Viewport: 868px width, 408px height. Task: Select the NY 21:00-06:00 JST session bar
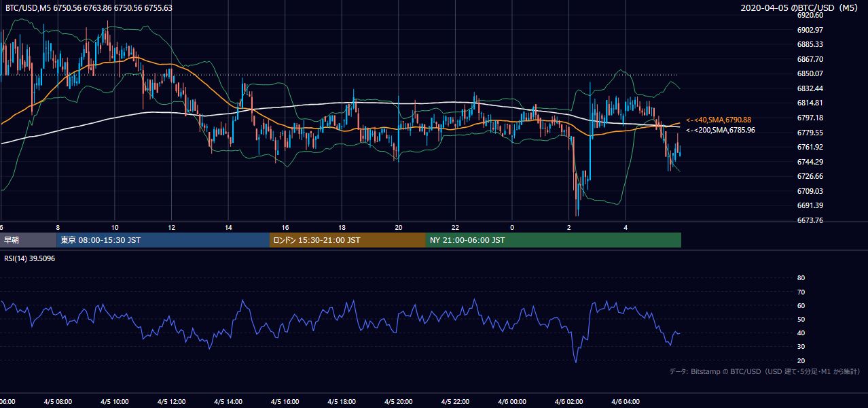pos(554,240)
